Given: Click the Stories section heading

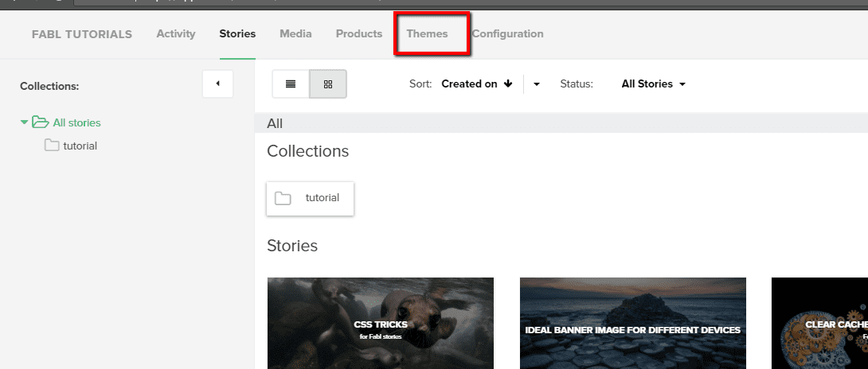Looking at the screenshot, I should tap(292, 246).
